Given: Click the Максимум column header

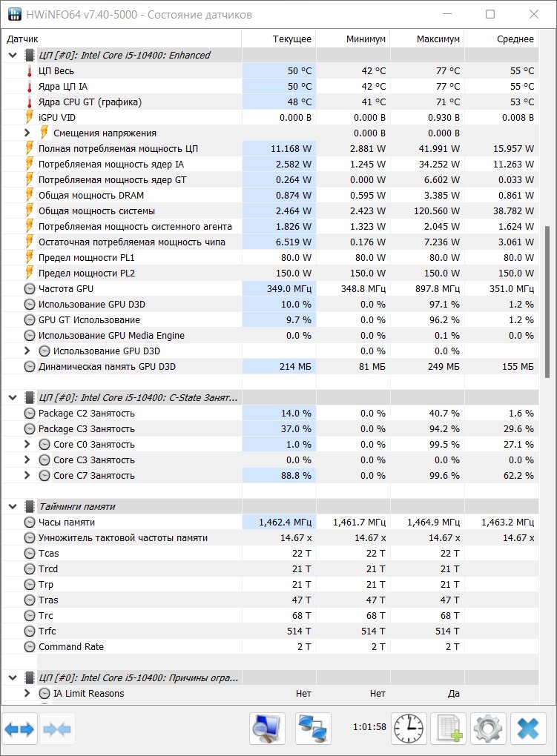Looking at the screenshot, I should [x=427, y=39].
